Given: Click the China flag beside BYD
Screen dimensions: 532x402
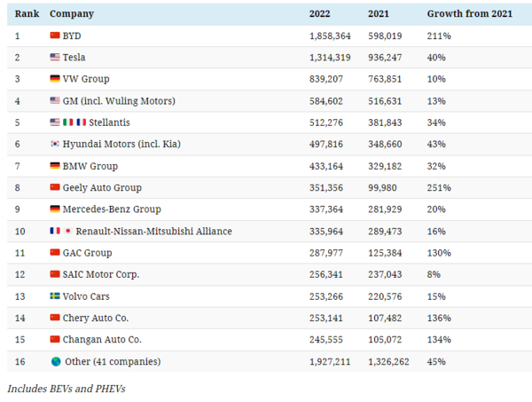Looking at the screenshot, I should [x=55, y=36].
